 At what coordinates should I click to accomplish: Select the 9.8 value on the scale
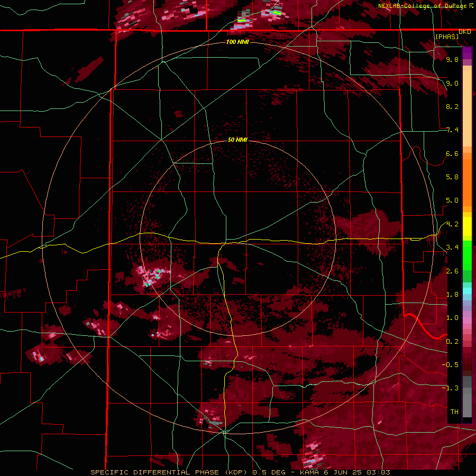[x=452, y=59]
